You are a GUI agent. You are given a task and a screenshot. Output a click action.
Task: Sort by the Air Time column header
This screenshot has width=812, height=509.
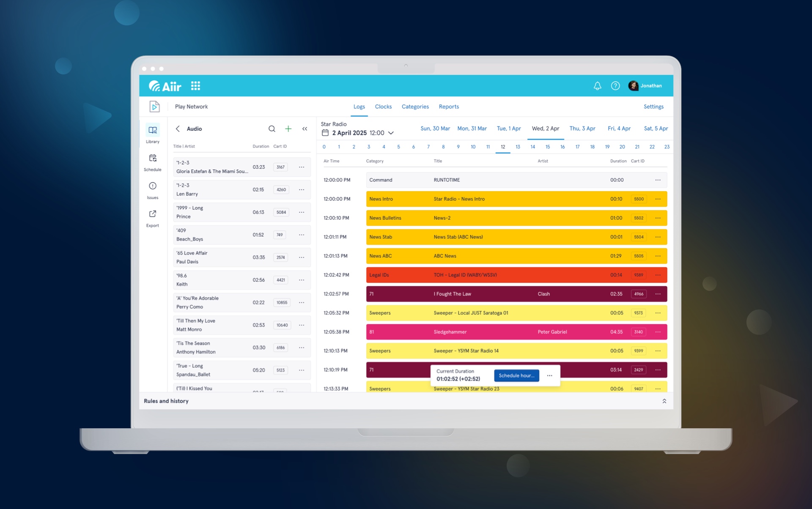click(331, 161)
